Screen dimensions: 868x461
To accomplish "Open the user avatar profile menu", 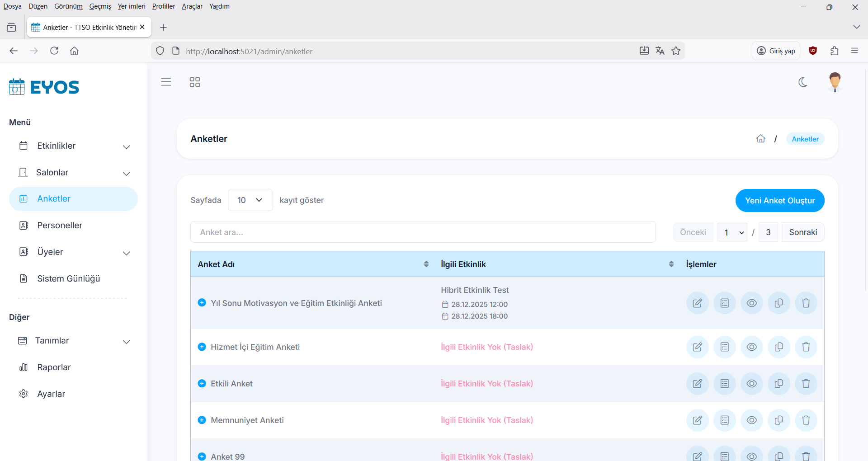I will (x=835, y=82).
